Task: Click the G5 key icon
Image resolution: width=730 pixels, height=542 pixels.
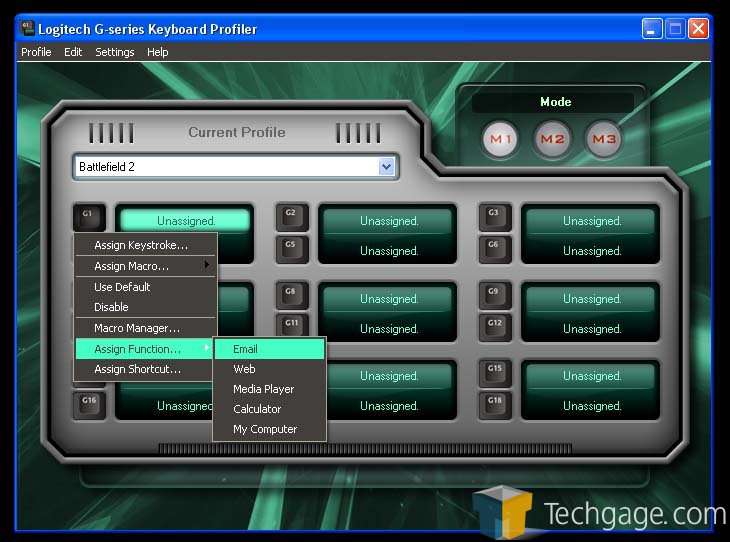Action: click(291, 249)
